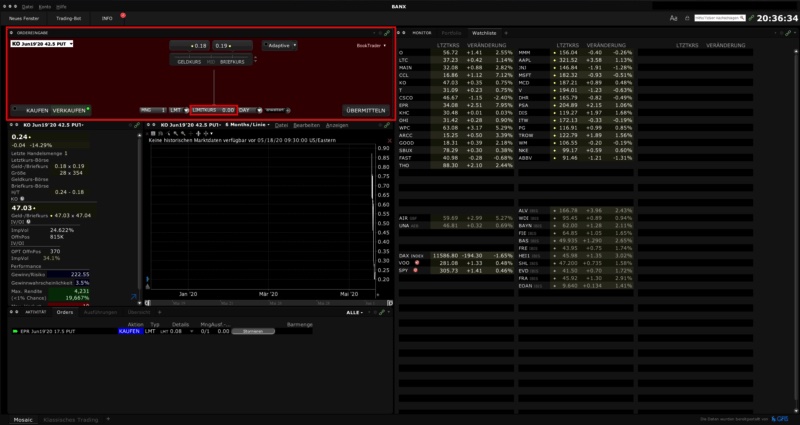Toggle the VERKAUFEN sell side
Image resolution: width=800 pixels, height=425 pixels.
(68, 109)
